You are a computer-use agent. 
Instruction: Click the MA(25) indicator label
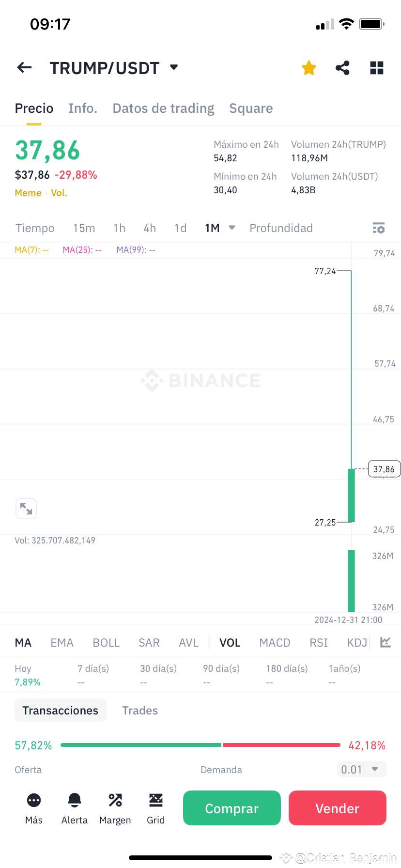click(x=82, y=250)
